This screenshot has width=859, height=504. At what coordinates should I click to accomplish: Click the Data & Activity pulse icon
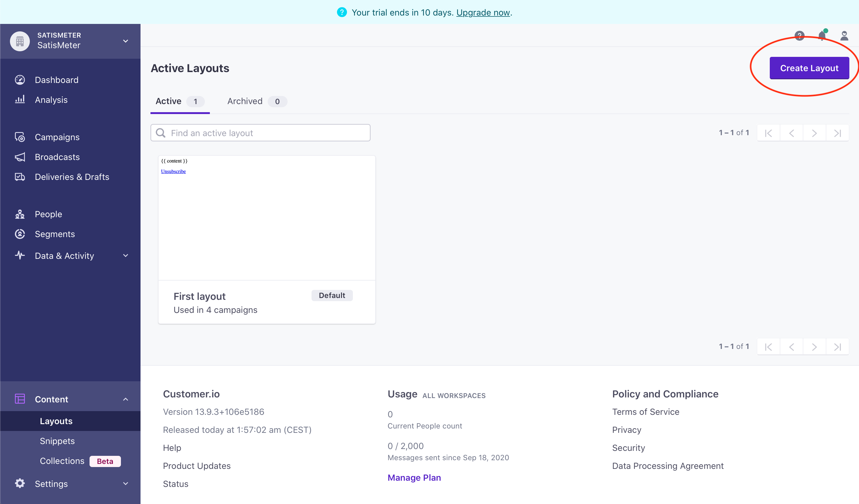[20, 255]
